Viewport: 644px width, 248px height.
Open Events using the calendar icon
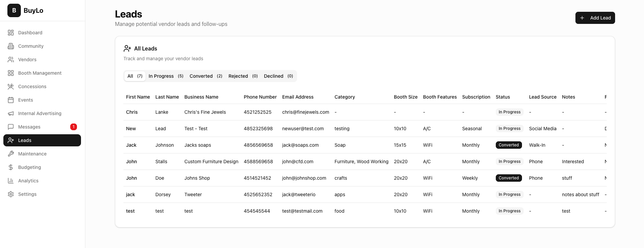click(x=11, y=100)
